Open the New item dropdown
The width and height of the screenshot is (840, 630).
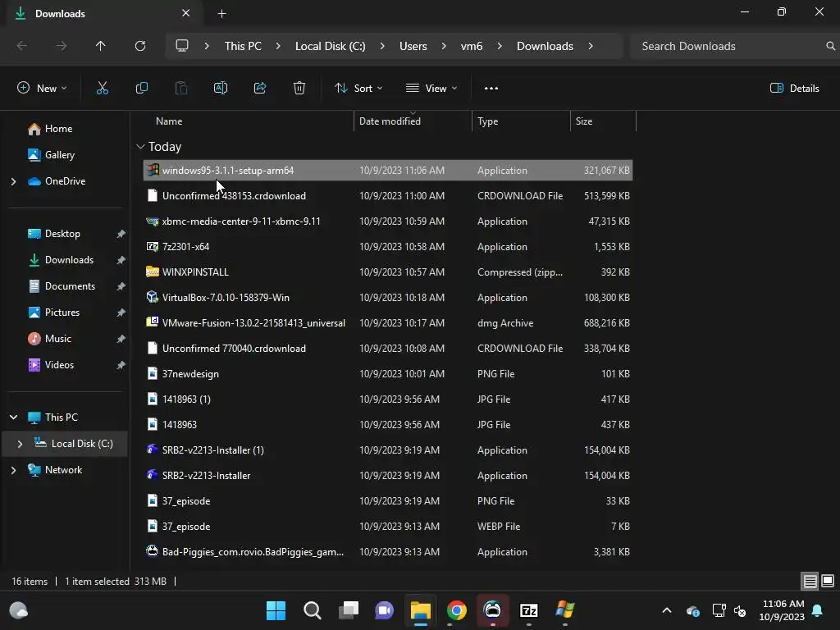pos(42,89)
